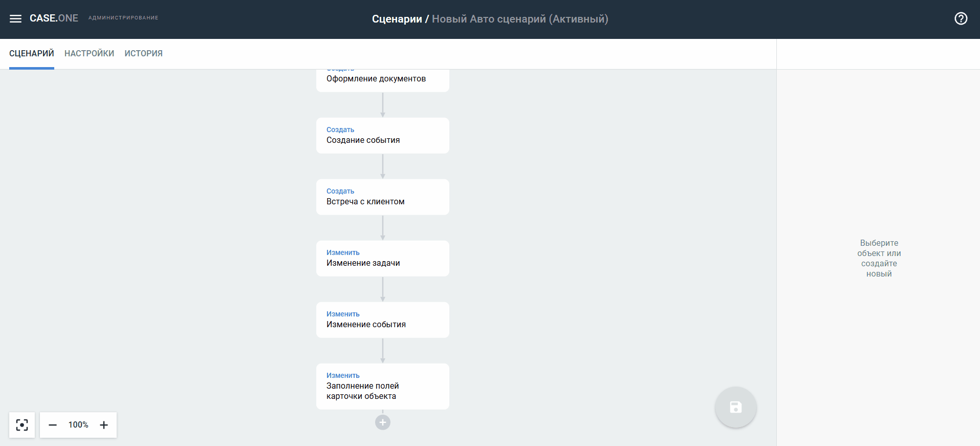Image resolution: width=980 pixels, height=446 pixels.
Task: Select the Оформление документов step card
Action: pos(383,80)
